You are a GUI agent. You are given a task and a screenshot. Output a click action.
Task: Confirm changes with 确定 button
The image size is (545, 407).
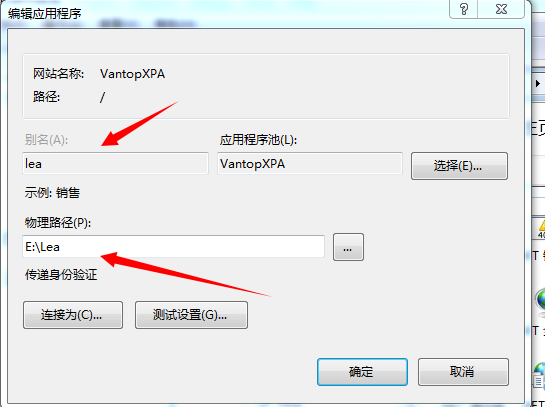click(362, 372)
